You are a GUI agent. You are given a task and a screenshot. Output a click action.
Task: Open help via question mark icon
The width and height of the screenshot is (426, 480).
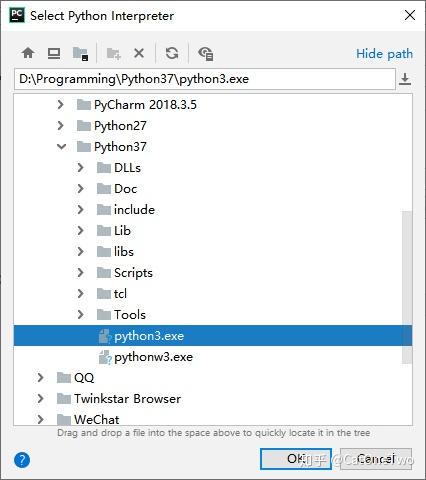(22, 460)
